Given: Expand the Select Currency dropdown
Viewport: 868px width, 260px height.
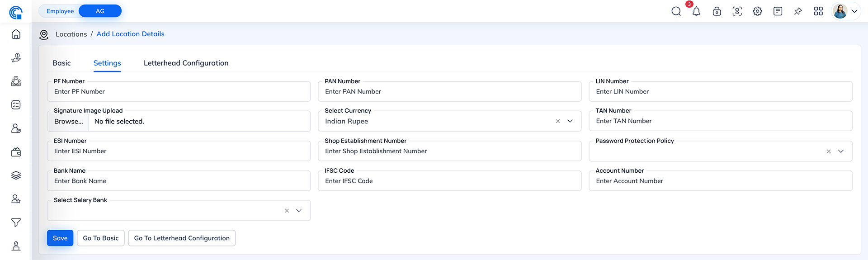Looking at the screenshot, I should [x=570, y=121].
